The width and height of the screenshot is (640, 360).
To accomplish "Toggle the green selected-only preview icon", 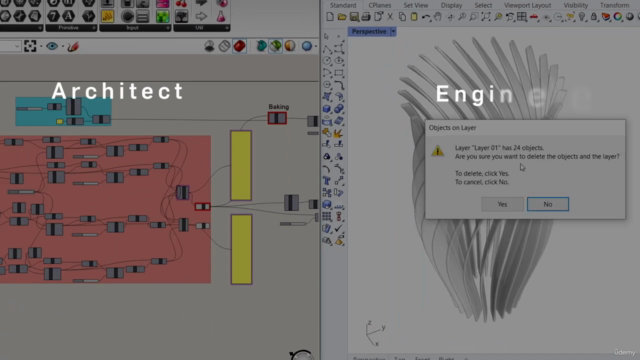I will coord(276,46).
